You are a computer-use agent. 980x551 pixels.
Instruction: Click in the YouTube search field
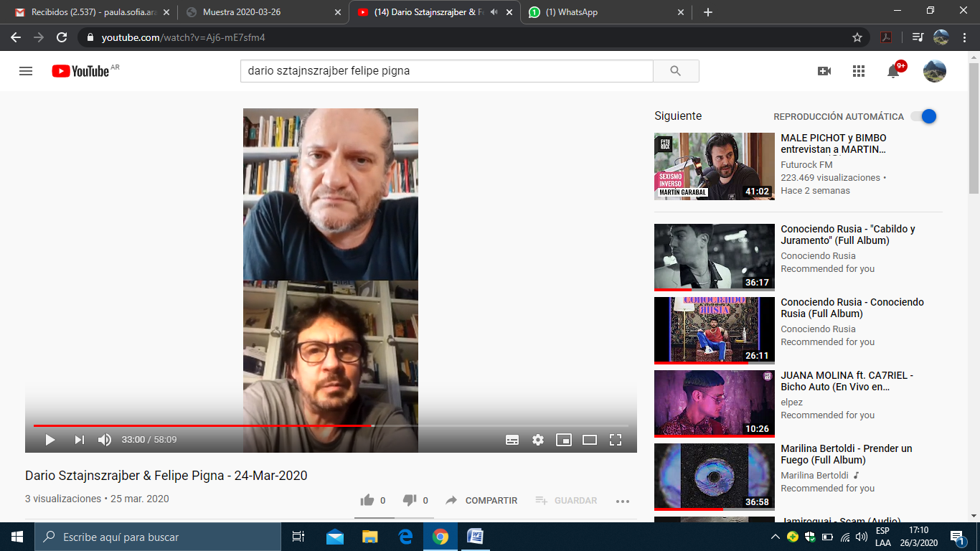click(447, 71)
